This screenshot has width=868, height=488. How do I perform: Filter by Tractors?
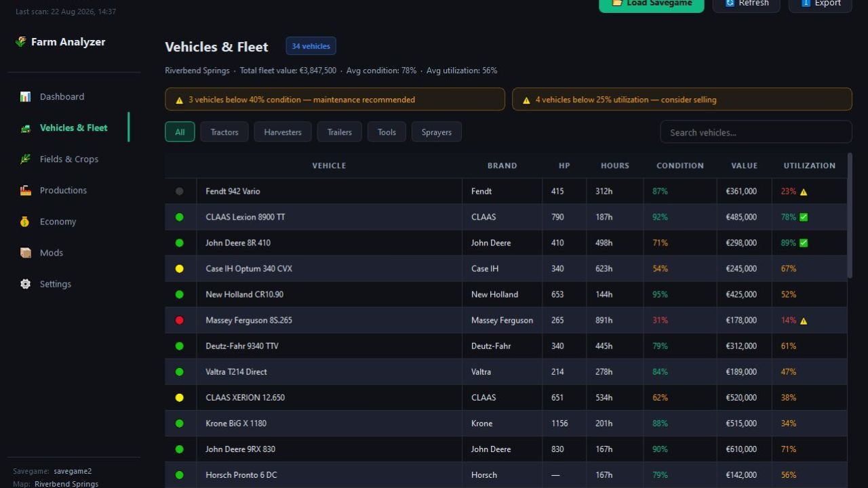(224, 132)
